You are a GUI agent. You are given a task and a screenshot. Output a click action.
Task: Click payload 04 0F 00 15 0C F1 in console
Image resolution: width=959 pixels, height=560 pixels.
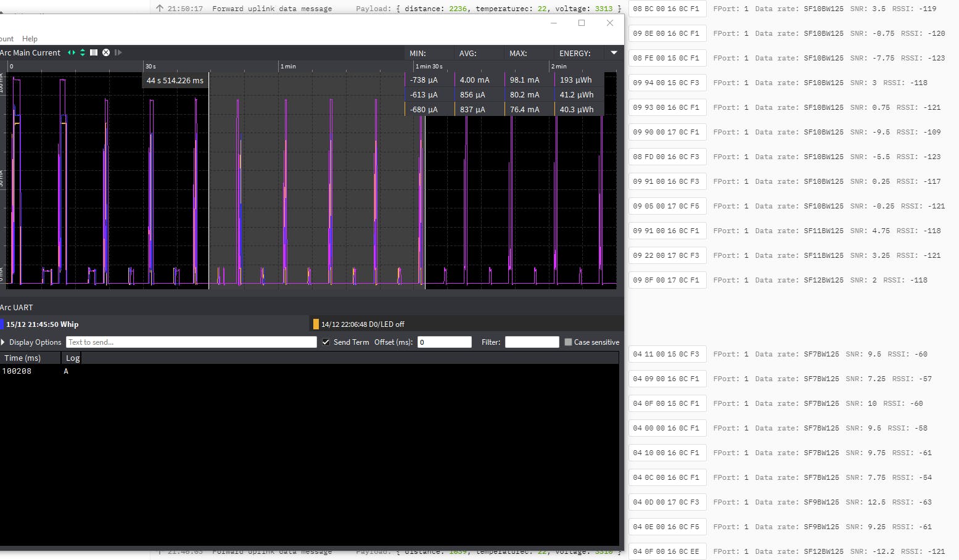coord(666,403)
